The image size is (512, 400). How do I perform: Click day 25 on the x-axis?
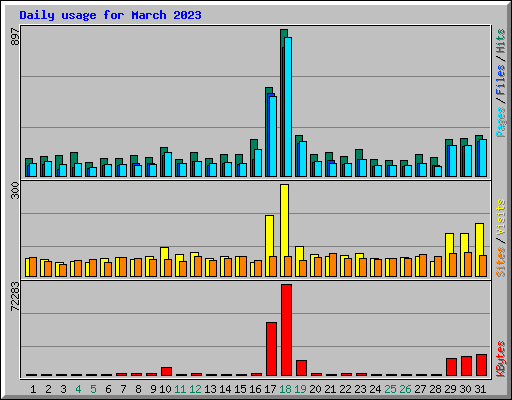[x=391, y=389]
